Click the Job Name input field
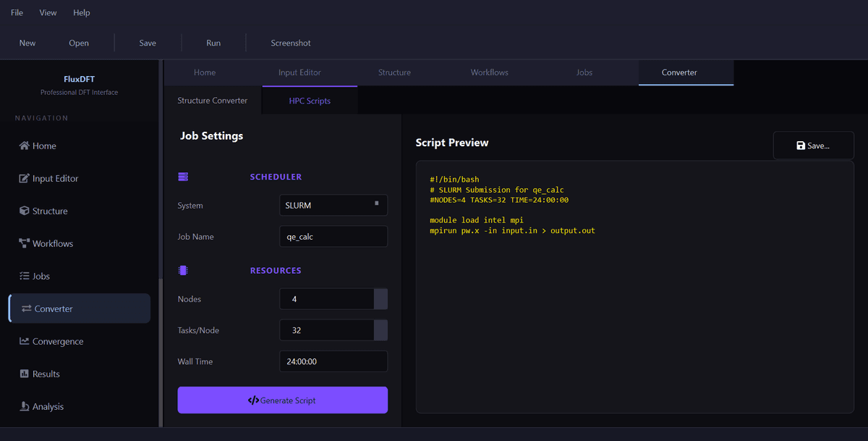 (x=333, y=237)
